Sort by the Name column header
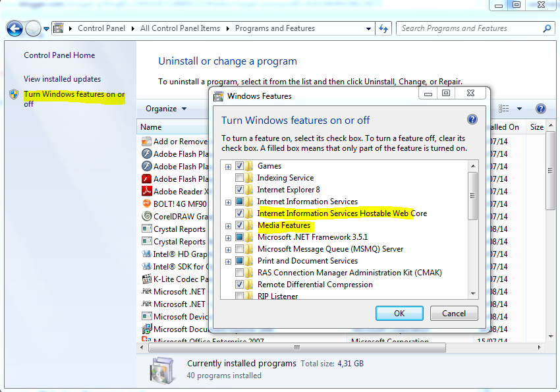The height and width of the screenshot is (392, 560). click(173, 127)
